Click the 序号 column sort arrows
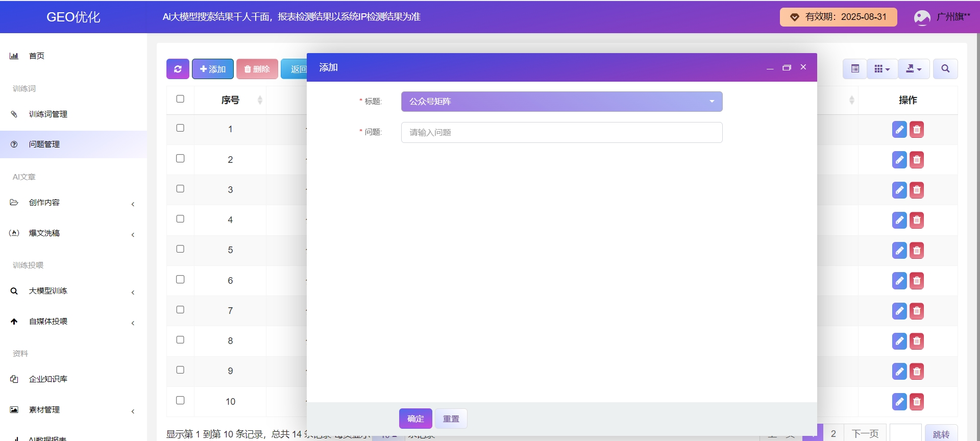 pyautogui.click(x=260, y=100)
